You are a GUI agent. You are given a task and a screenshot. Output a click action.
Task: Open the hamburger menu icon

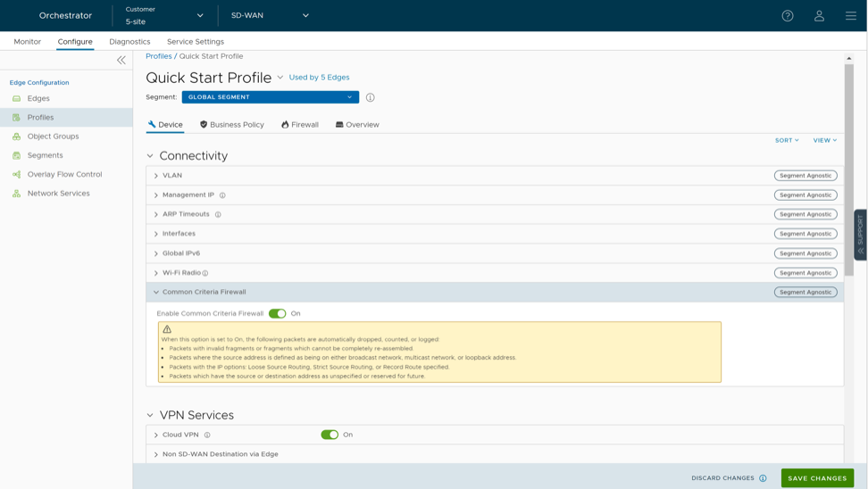pos(850,15)
